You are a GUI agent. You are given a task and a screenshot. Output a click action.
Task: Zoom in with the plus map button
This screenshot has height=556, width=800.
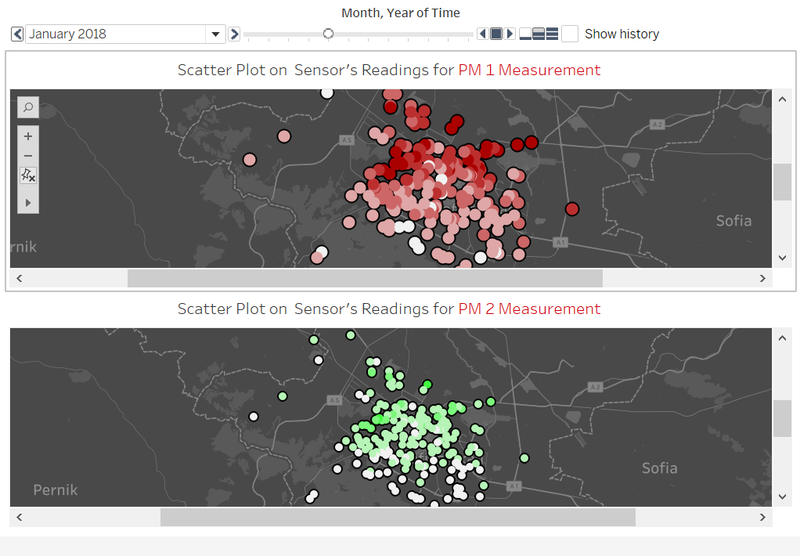[x=28, y=136]
